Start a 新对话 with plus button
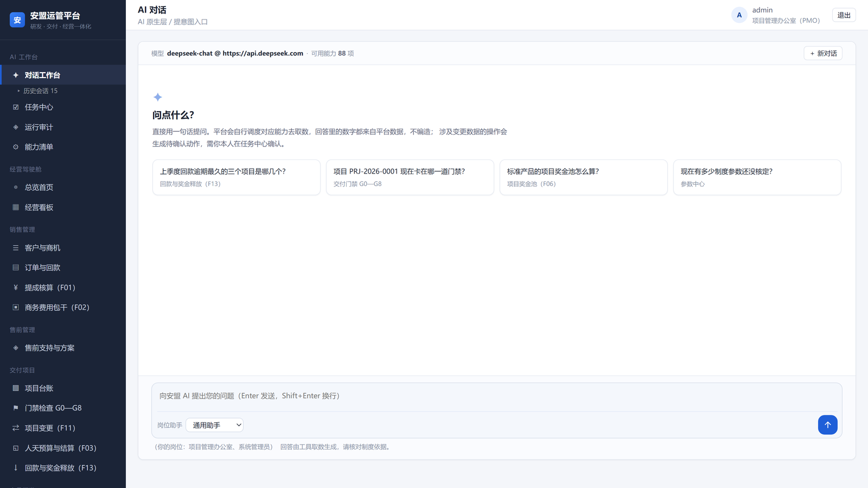The image size is (868, 488). [823, 53]
